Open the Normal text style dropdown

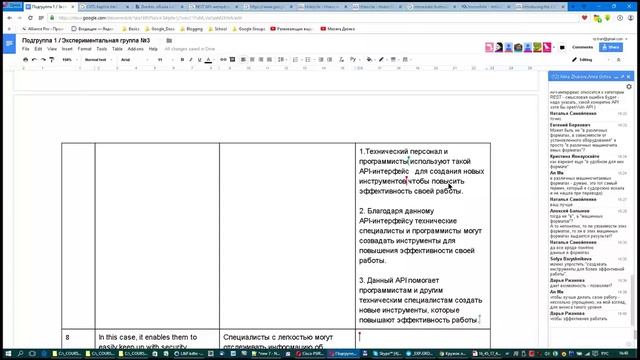tap(98, 60)
